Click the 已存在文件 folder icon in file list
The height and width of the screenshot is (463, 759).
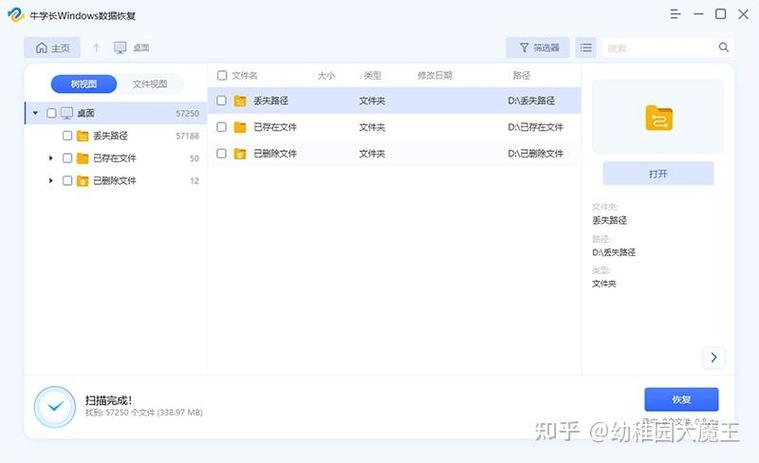click(240, 127)
